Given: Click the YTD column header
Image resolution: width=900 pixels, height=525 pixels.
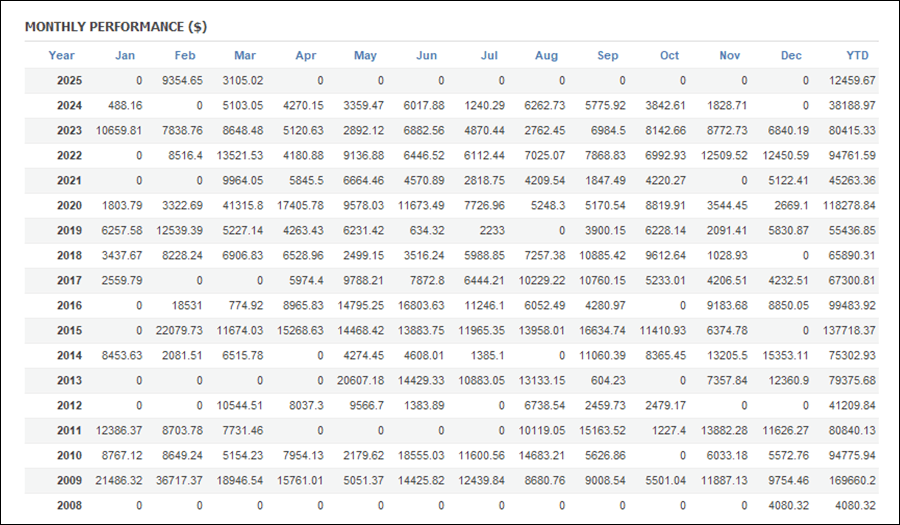Looking at the screenshot, I should (858, 56).
